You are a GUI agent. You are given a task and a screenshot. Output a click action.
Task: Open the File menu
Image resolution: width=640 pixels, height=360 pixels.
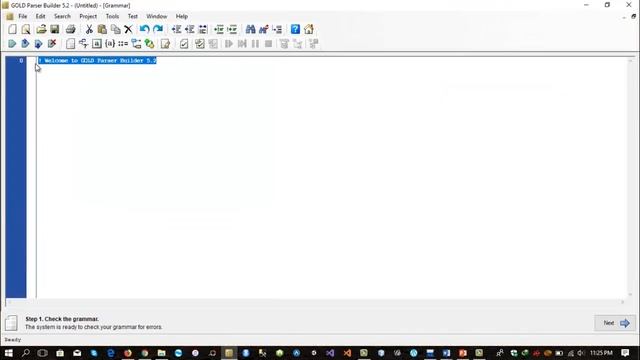pos(23,16)
